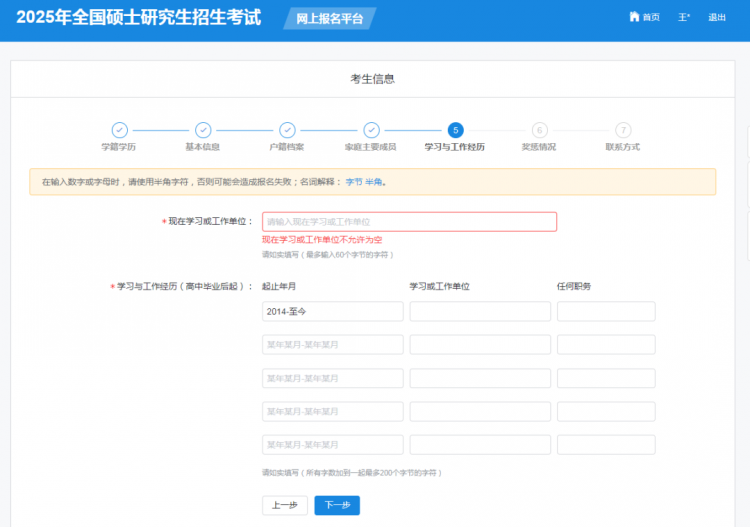This screenshot has height=527, width=750.
Task: Focus the 现在学习或工作单位 input field
Action: tap(409, 222)
